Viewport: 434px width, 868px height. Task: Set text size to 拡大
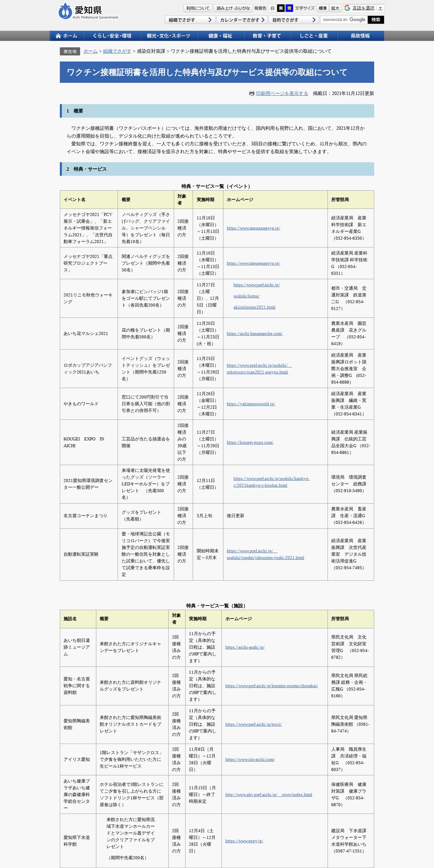click(335, 8)
